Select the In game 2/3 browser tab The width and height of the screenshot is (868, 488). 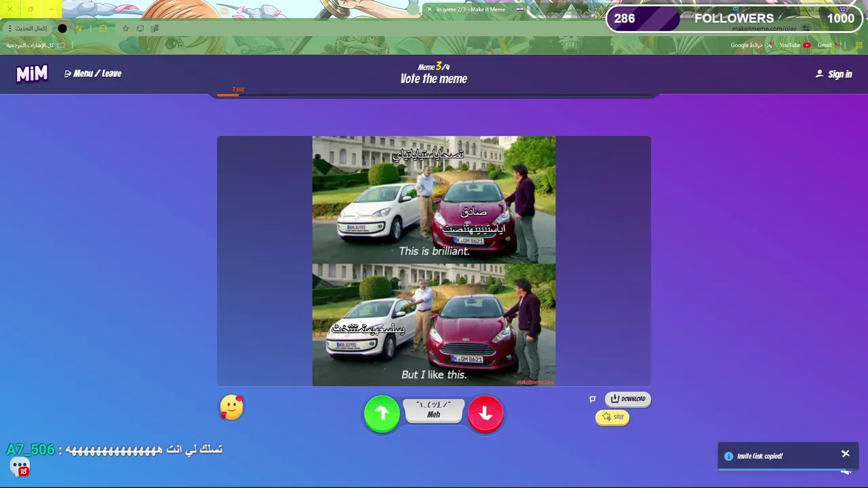click(x=475, y=9)
